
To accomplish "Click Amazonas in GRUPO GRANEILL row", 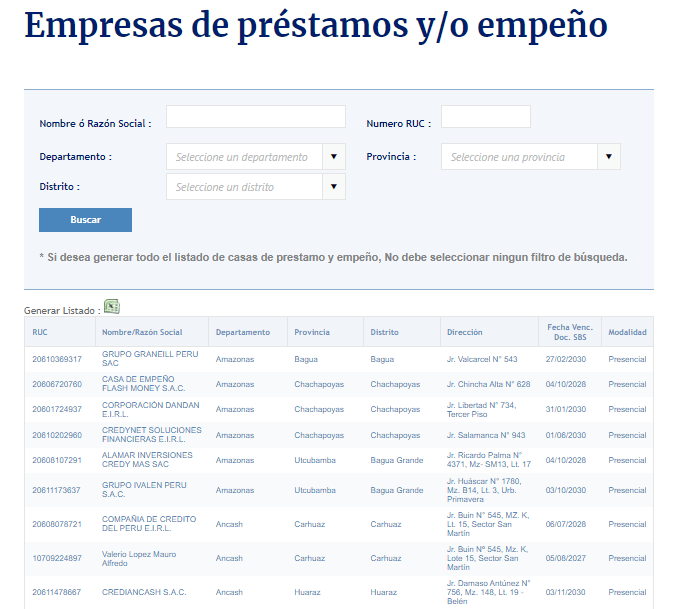I will tap(235, 359).
